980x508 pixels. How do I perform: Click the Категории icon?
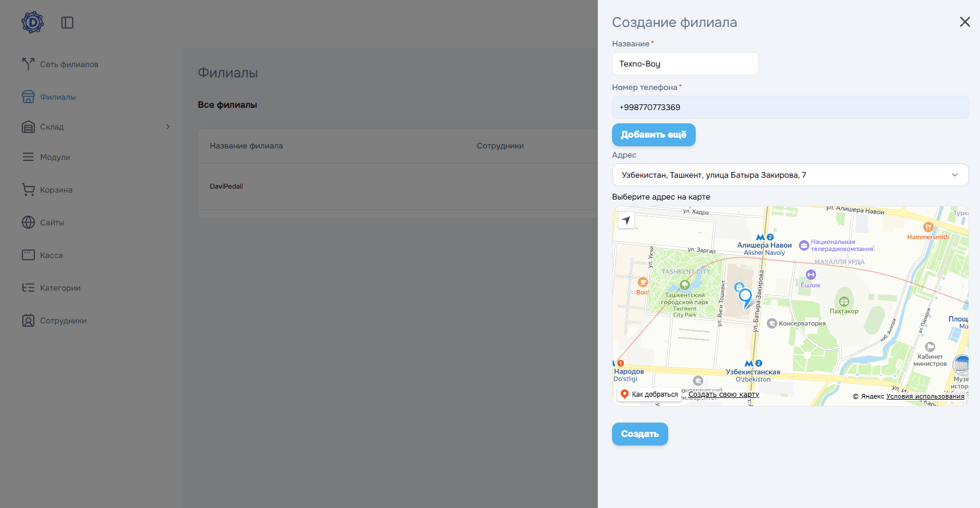(28, 288)
